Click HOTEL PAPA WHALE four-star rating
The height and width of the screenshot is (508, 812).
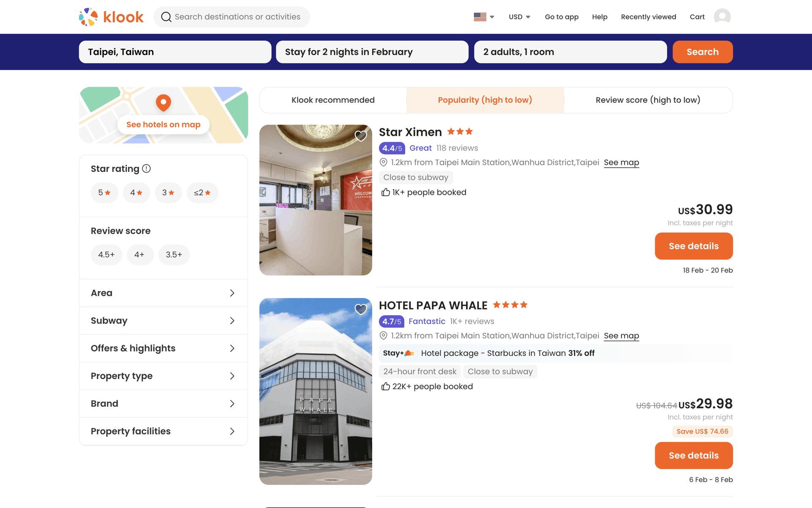[510, 305]
